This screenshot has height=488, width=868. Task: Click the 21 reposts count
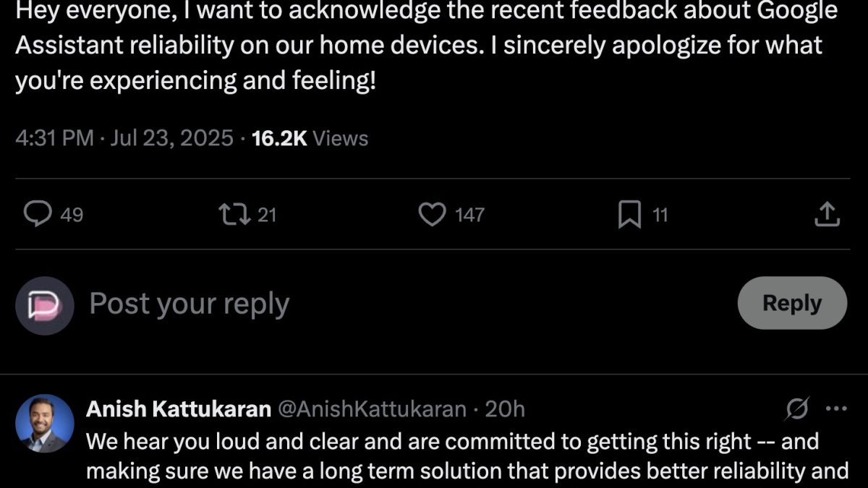(267, 215)
